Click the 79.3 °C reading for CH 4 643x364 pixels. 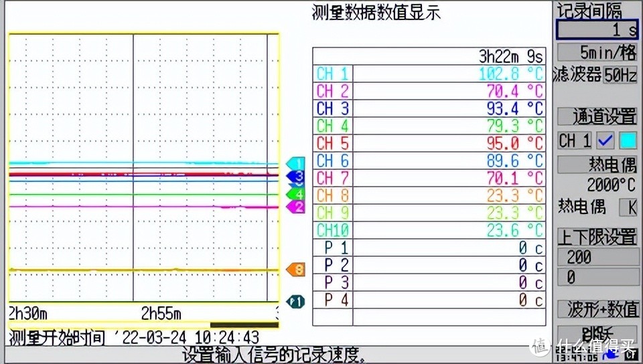tap(514, 126)
